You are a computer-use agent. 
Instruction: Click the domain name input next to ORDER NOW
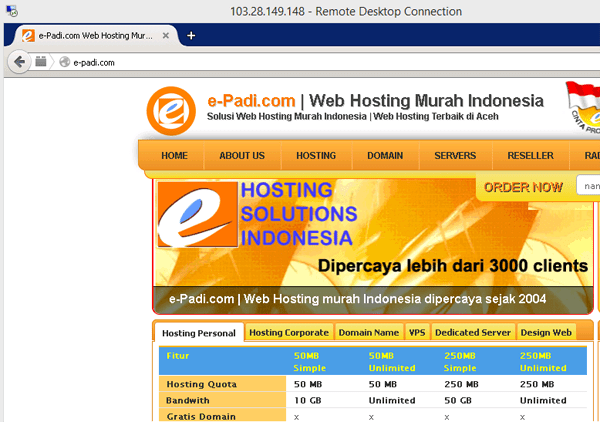(588, 185)
